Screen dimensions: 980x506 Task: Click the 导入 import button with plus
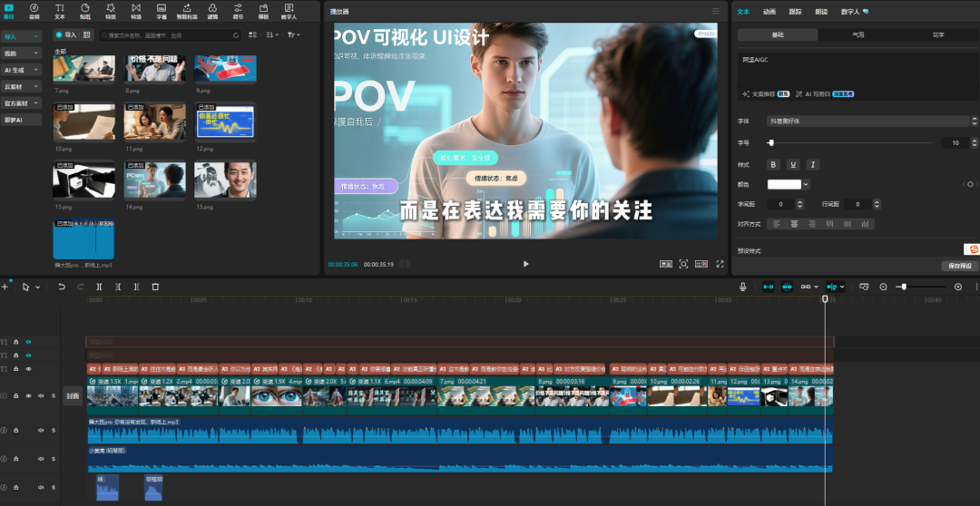coord(64,34)
